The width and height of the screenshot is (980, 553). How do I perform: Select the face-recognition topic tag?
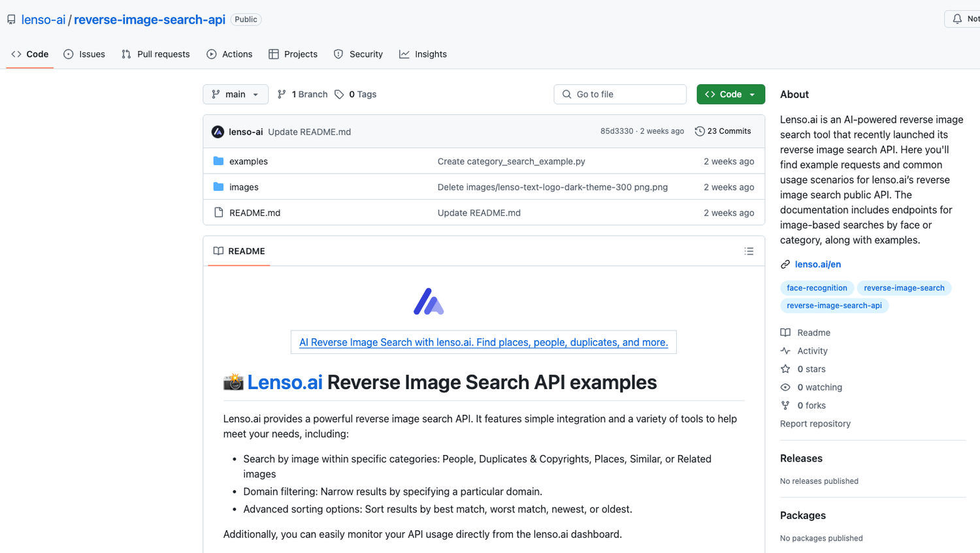click(817, 288)
